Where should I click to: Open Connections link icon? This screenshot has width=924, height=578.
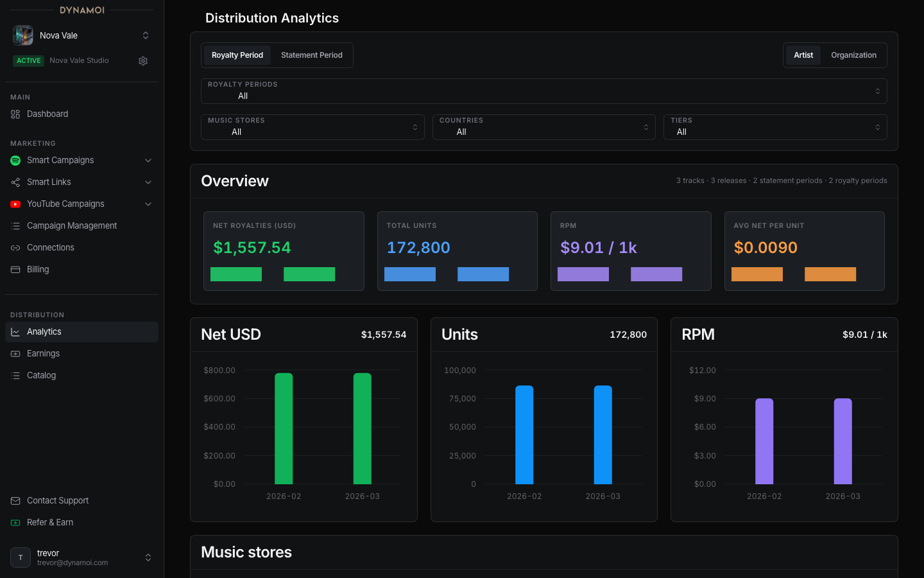[15, 248]
